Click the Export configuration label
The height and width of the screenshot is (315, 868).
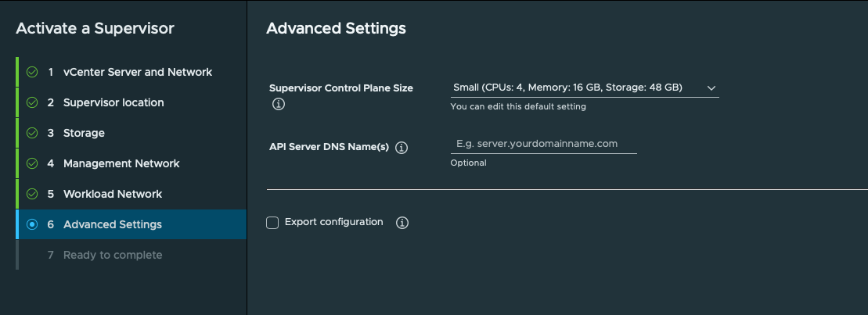pos(333,222)
